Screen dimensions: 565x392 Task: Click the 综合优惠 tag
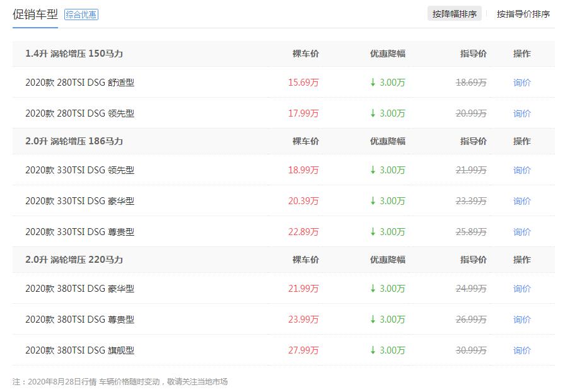(x=81, y=14)
